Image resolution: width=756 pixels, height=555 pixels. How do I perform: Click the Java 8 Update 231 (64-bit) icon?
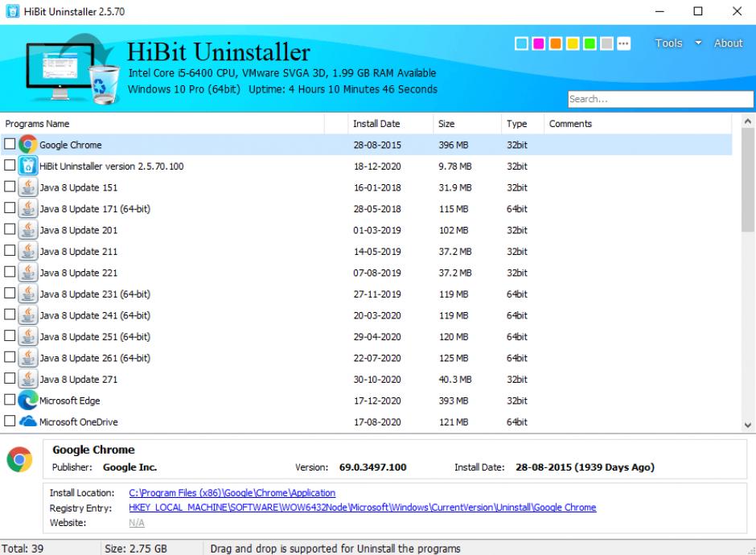click(28, 294)
